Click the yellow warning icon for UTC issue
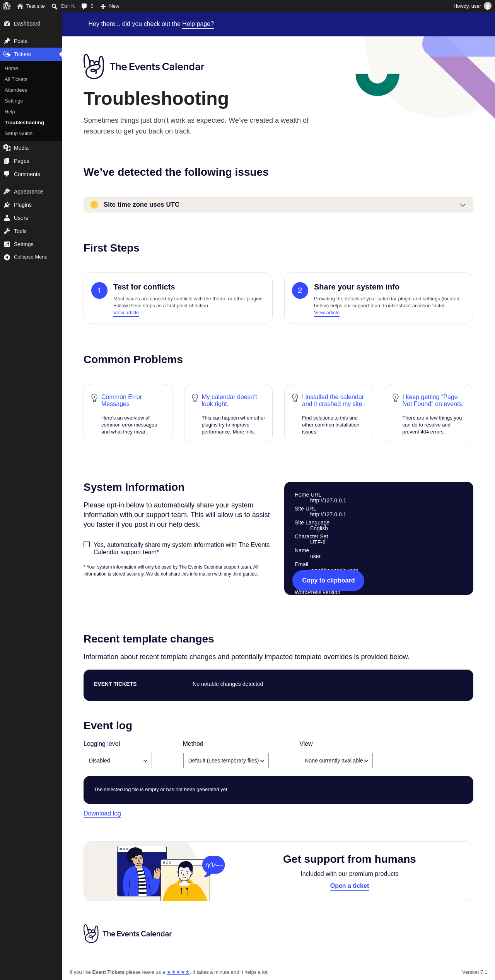The height and width of the screenshot is (980, 495). 94,204
